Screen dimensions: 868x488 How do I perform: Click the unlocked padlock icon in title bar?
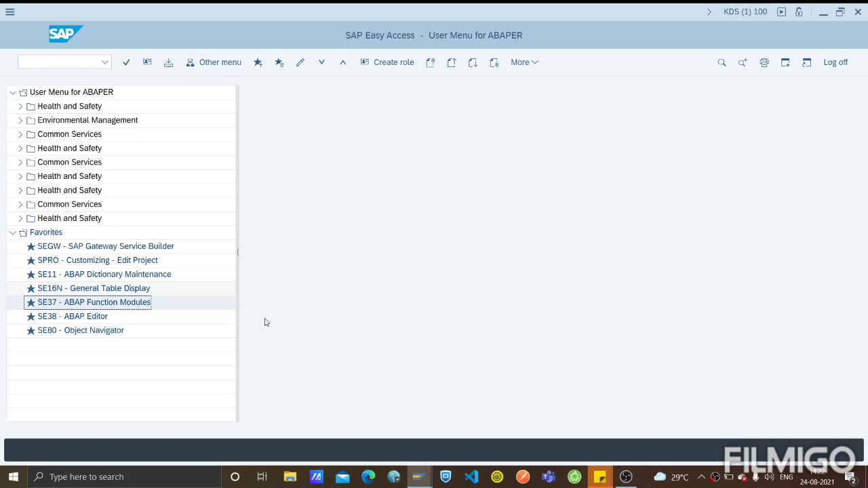coord(800,12)
